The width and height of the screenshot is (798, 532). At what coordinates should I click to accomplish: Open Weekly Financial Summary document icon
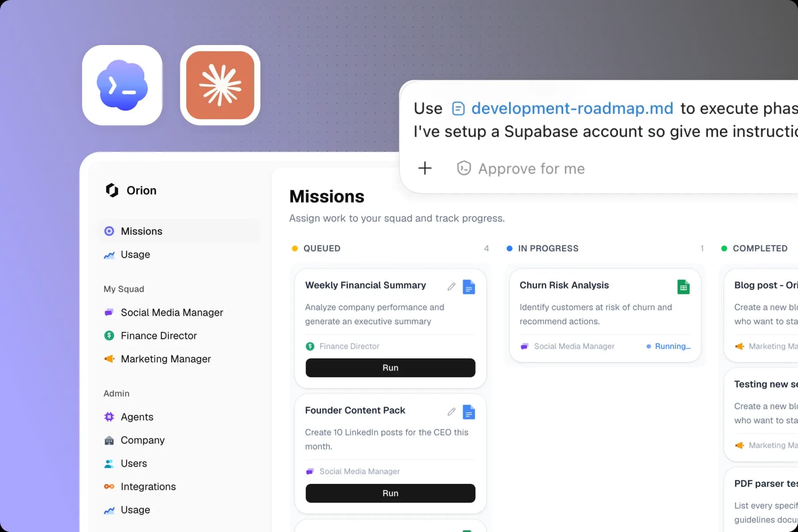tap(469, 287)
